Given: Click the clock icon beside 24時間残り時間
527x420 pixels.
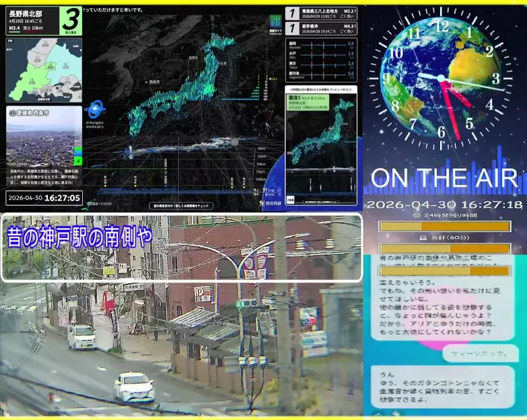Looking at the screenshot, I should click(417, 215).
